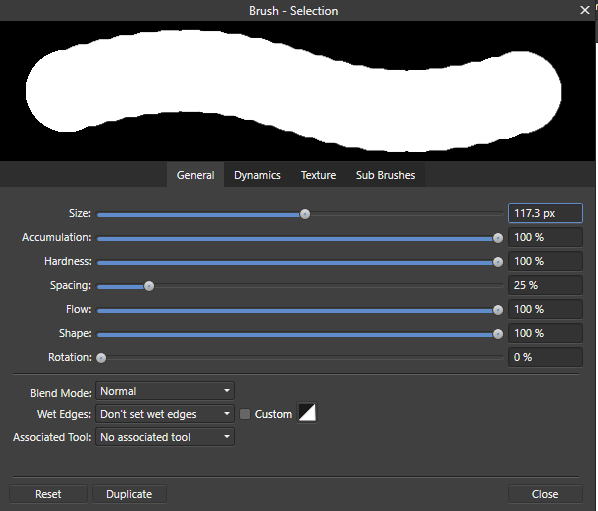Screen dimensions: 598x511
Task: Click the Size slider handle
Action: (305, 214)
